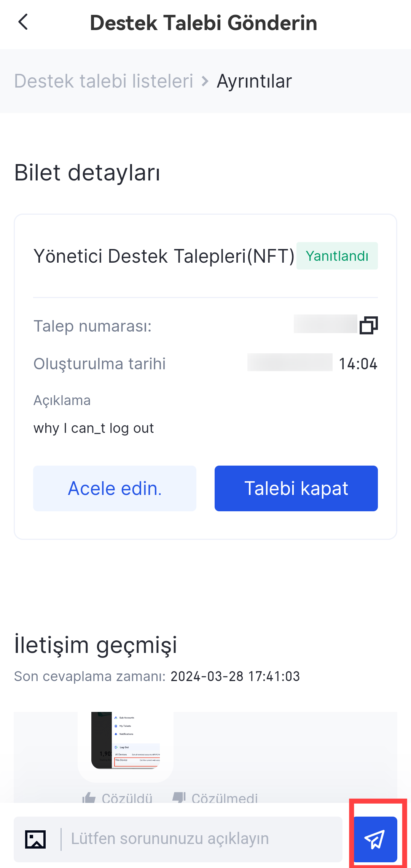Click the Yanıtlandı status badge
This screenshot has width=411, height=868.
pos(337,256)
